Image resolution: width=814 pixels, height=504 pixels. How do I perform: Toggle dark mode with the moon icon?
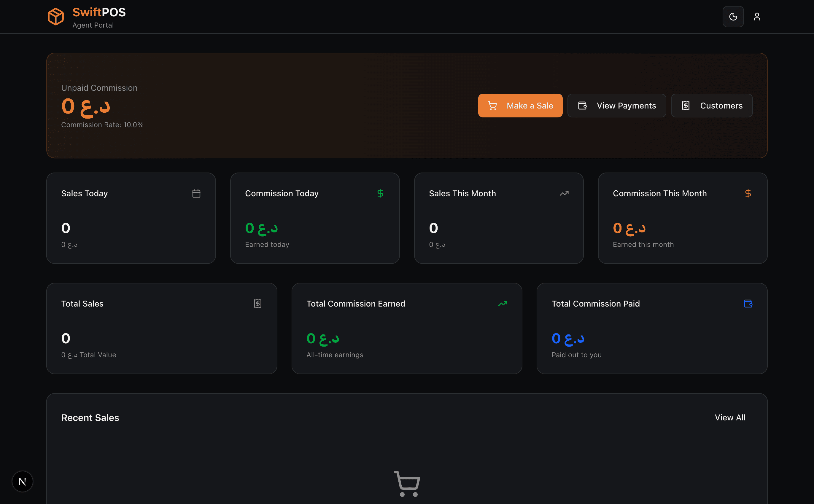click(x=733, y=17)
